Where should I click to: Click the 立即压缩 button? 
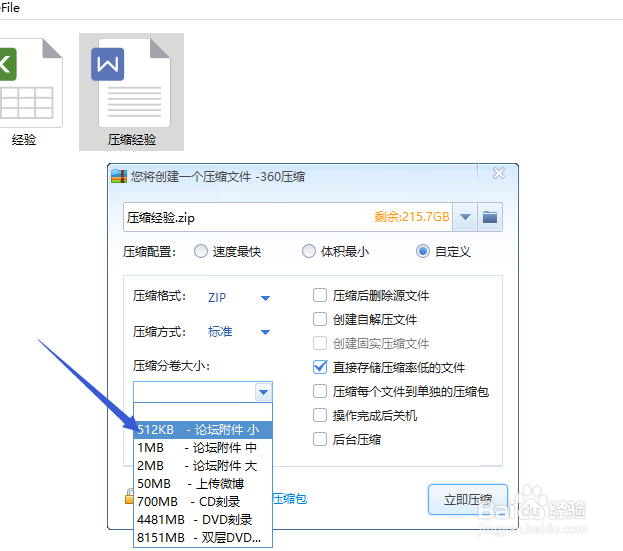468,499
